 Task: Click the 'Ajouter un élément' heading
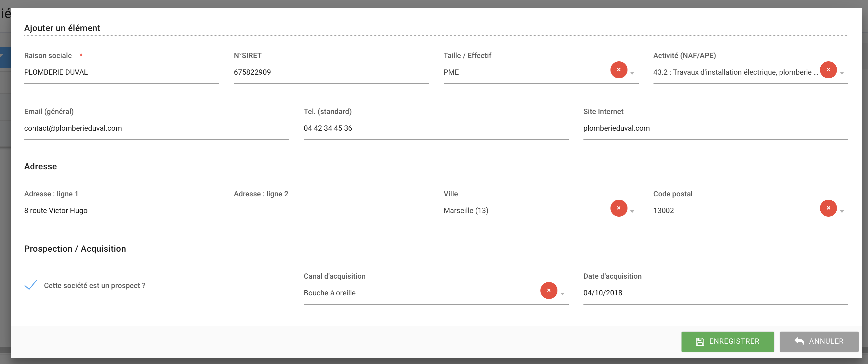62,28
